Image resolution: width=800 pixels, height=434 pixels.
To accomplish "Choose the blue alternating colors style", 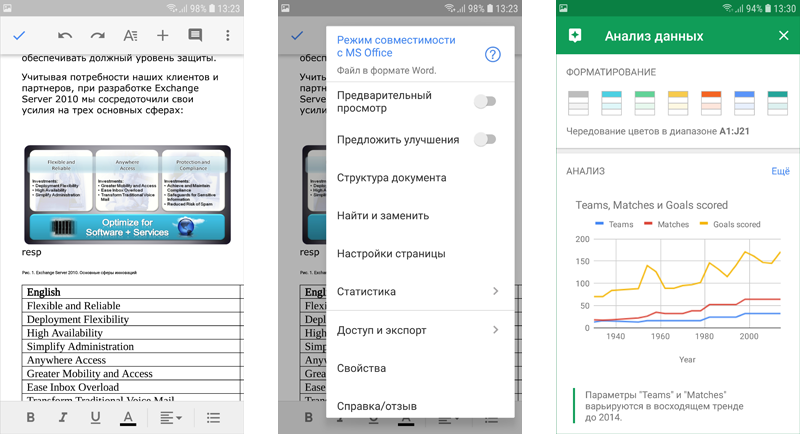I will (744, 103).
